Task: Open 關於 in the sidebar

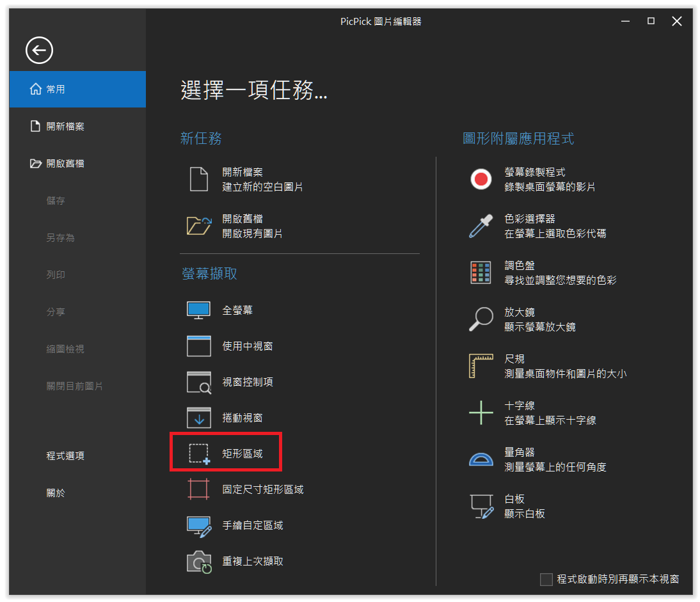Action: pyautogui.click(x=56, y=493)
